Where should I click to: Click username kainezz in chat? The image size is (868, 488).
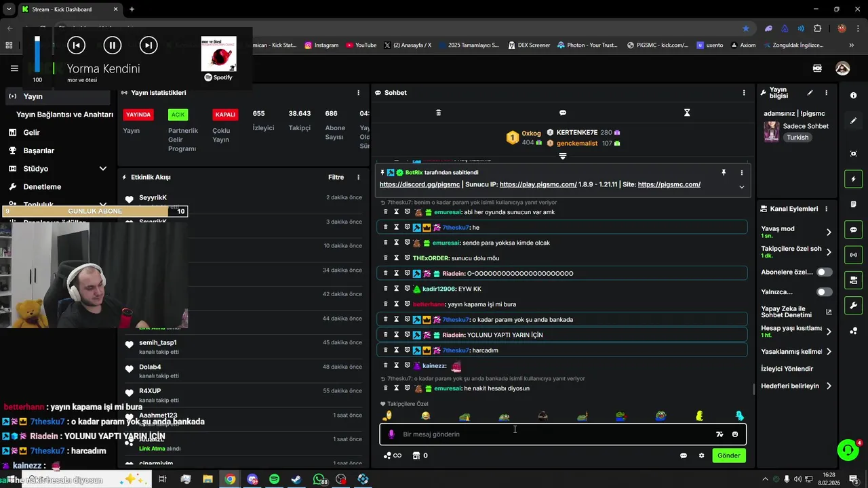434,366
